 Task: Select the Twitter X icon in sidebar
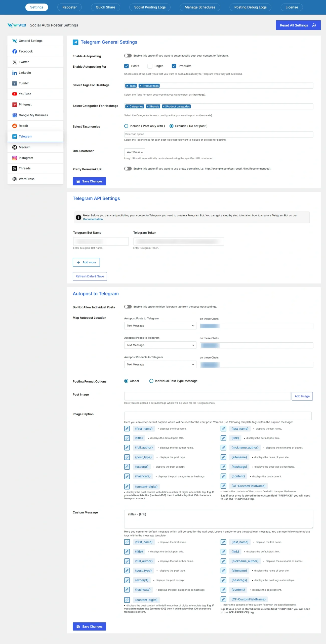(x=15, y=62)
